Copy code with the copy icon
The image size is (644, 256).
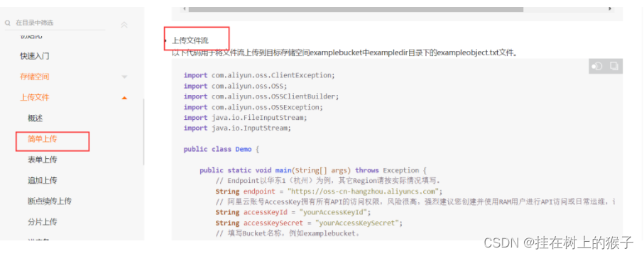(x=614, y=66)
